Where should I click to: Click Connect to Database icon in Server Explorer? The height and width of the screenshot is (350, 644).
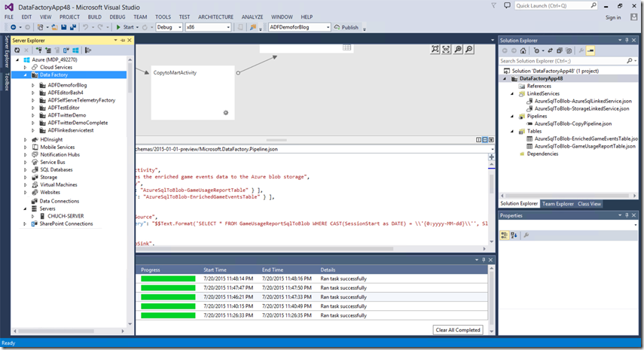pos(38,50)
